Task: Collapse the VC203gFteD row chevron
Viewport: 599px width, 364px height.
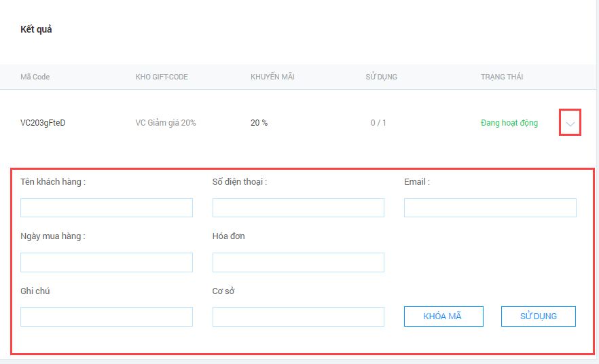Action: (x=570, y=124)
